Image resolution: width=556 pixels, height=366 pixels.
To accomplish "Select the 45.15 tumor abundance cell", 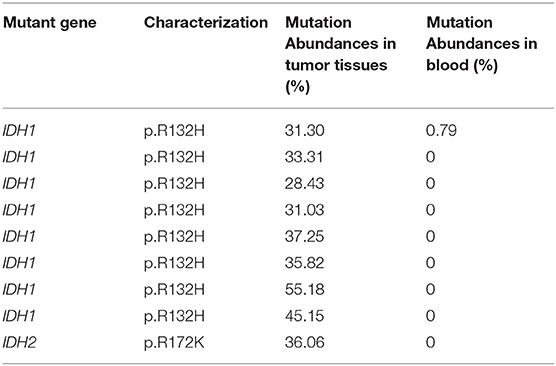I will pos(304,316).
